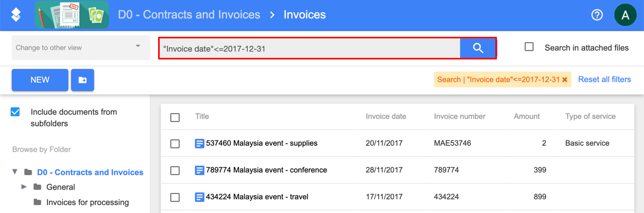Click document icon for Malaysia event - conference
The width and height of the screenshot is (644, 213).
point(200,170)
